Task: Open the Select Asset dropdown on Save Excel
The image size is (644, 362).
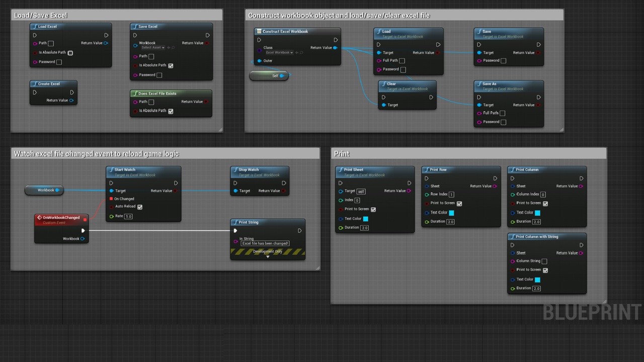Action: click(153, 48)
